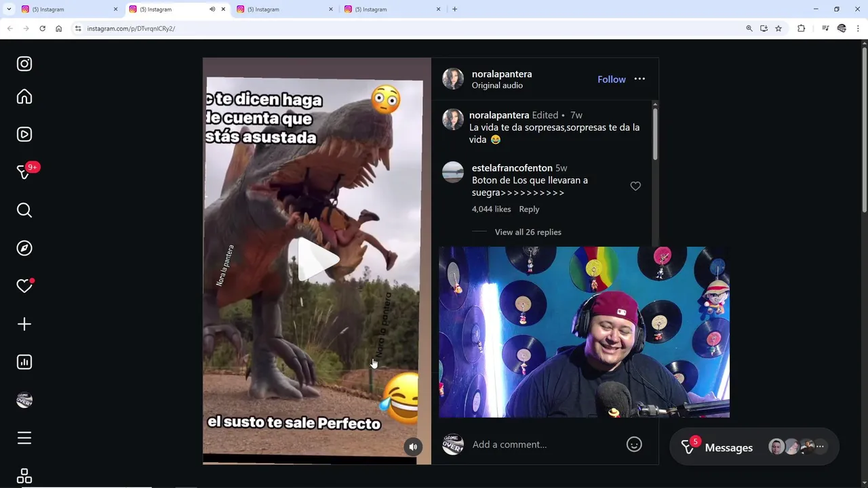Screen dimensions: 868x488
Task: View the 4,044 likes on comment
Action: [x=492, y=209]
